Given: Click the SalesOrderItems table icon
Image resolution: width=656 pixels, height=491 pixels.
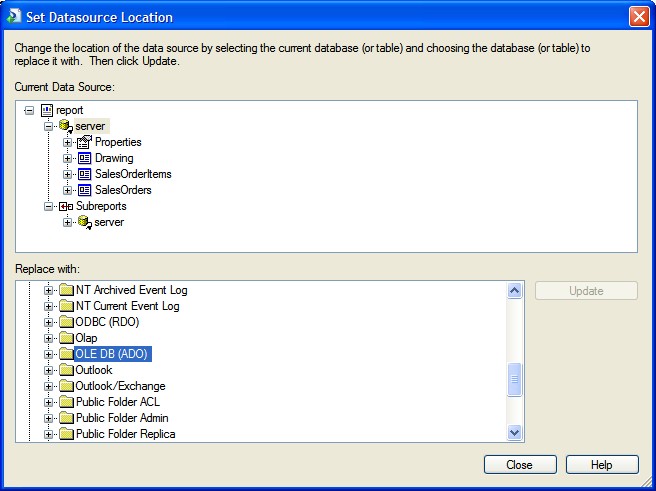Looking at the screenshot, I should click(84, 174).
